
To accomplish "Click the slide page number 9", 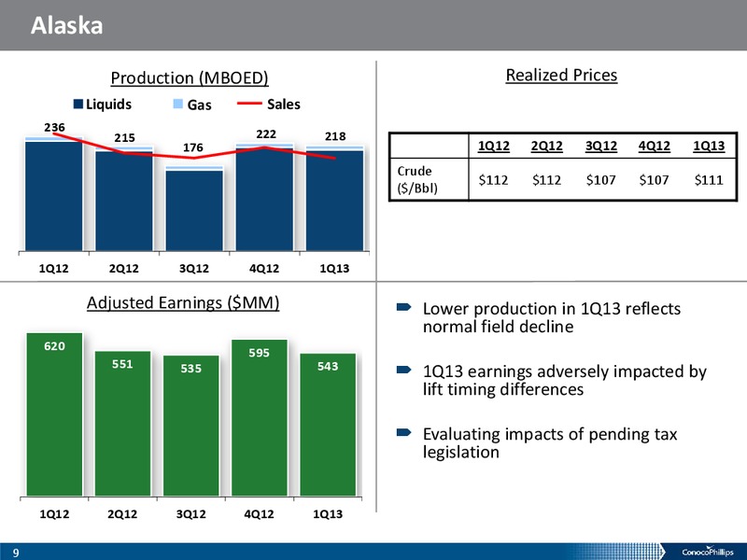I will (x=16, y=553).
